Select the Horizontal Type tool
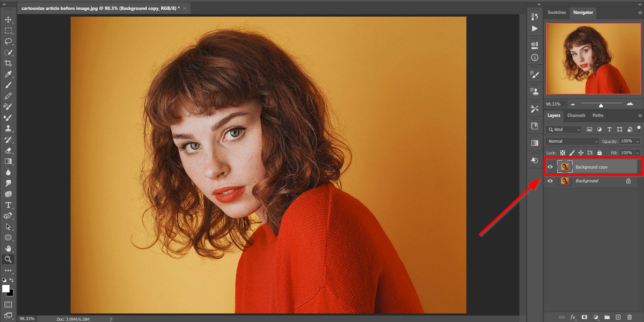The width and height of the screenshot is (644, 322). (x=8, y=204)
